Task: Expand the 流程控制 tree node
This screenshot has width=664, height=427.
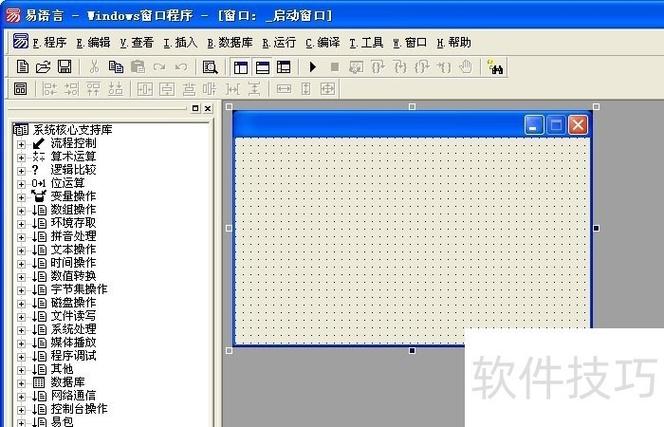Action: (x=21, y=144)
